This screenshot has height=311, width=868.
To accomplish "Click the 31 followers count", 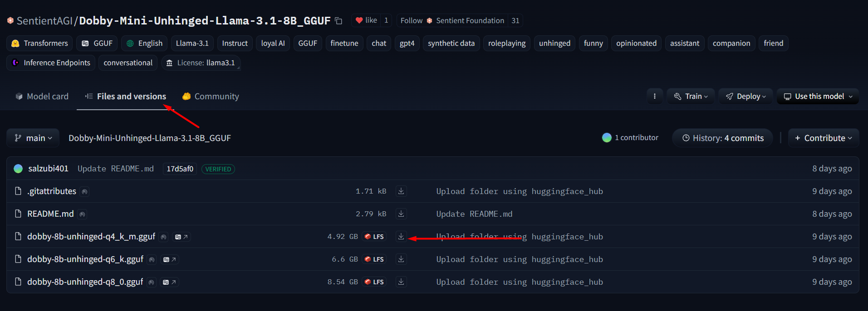I will tap(515, 20).
